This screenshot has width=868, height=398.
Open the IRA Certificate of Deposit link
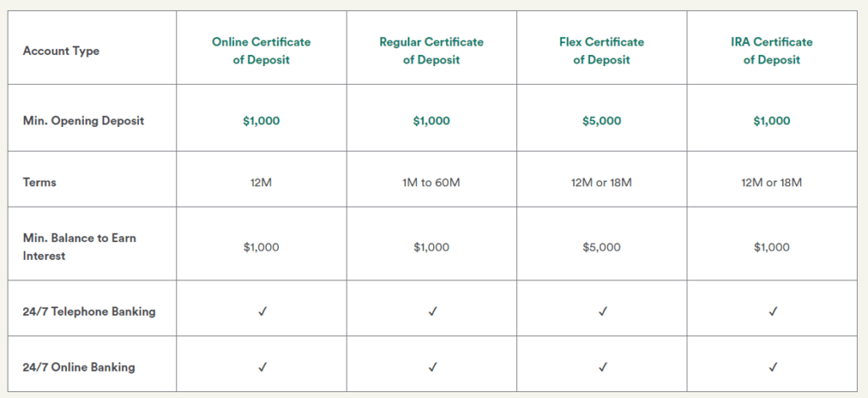[x=771, y=51]
